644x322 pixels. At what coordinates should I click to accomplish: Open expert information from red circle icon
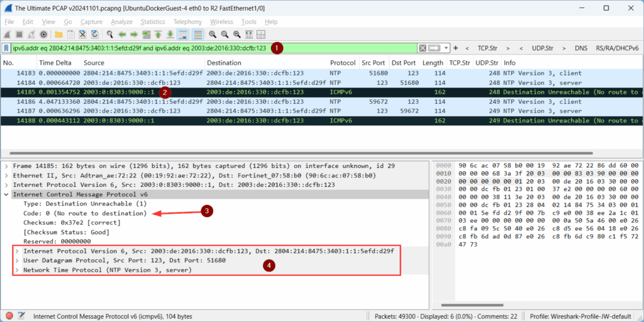[9, 316]
